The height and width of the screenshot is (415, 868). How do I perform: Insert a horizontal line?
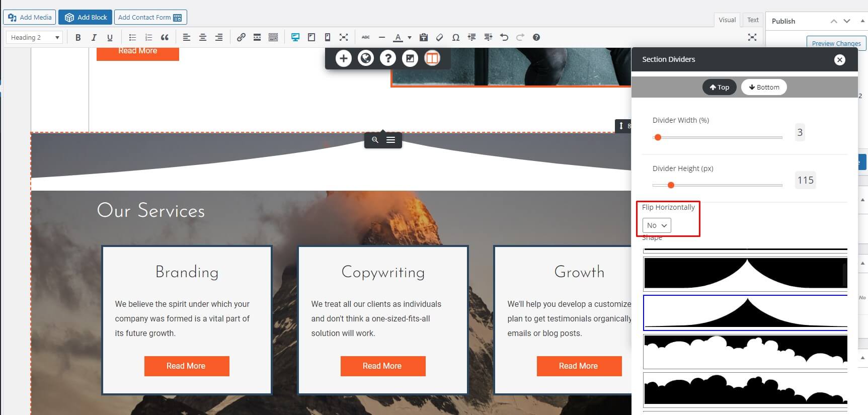382,37
